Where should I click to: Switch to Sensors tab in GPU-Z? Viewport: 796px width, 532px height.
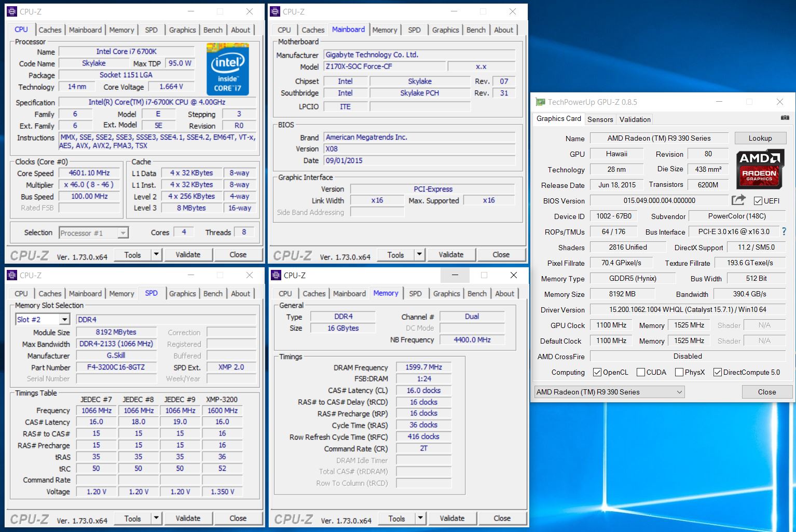coord(600,119)
